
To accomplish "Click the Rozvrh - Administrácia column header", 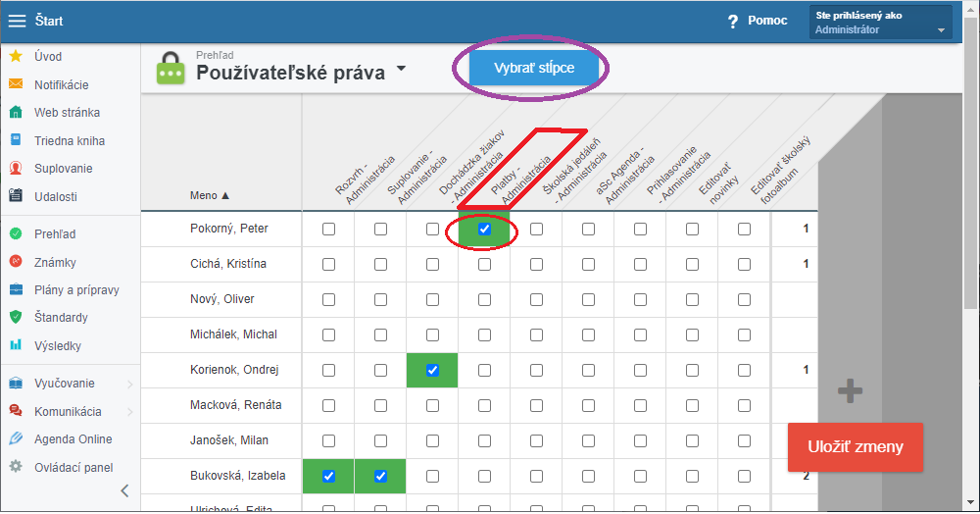I will (365, 180).
